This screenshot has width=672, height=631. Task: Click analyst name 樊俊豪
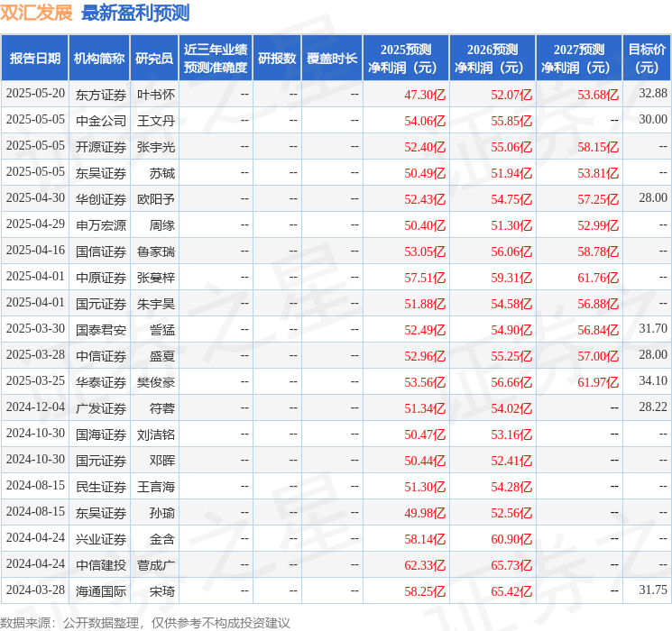pos(155,382)
